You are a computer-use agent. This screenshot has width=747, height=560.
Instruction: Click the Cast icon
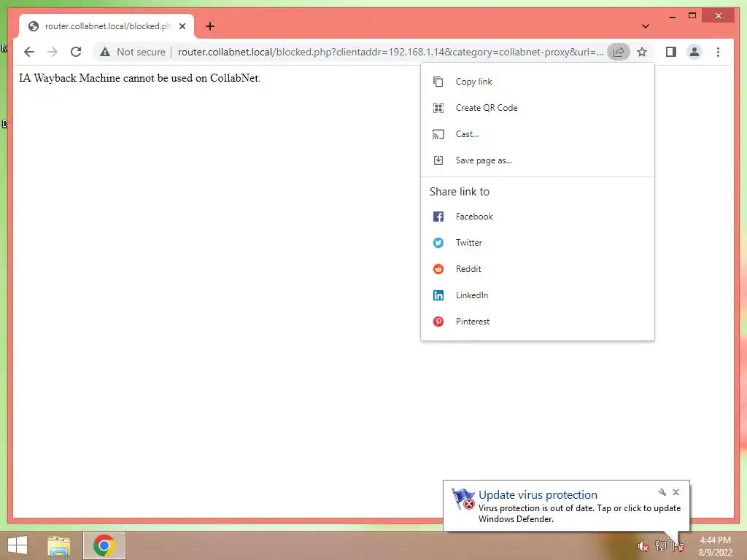(x=438, y=134)
